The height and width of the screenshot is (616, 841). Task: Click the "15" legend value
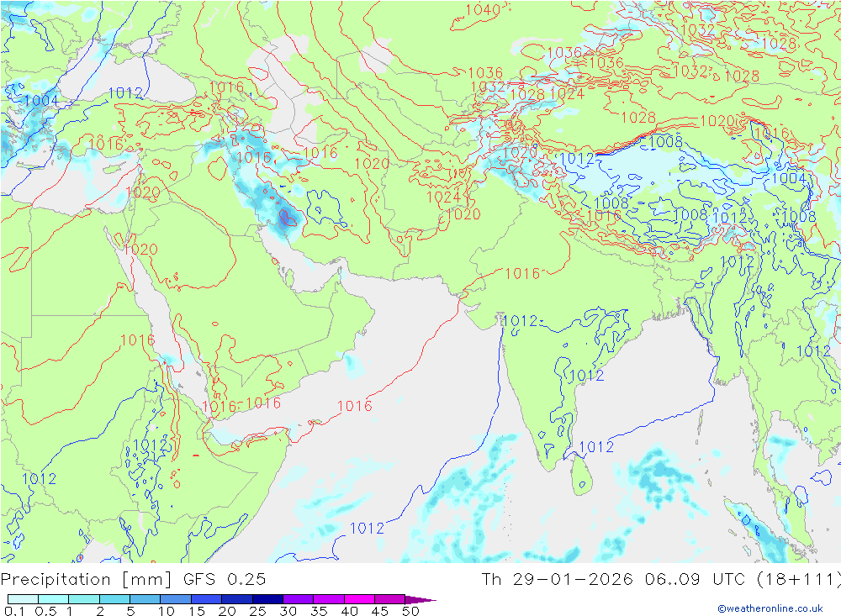coord(197,611)
